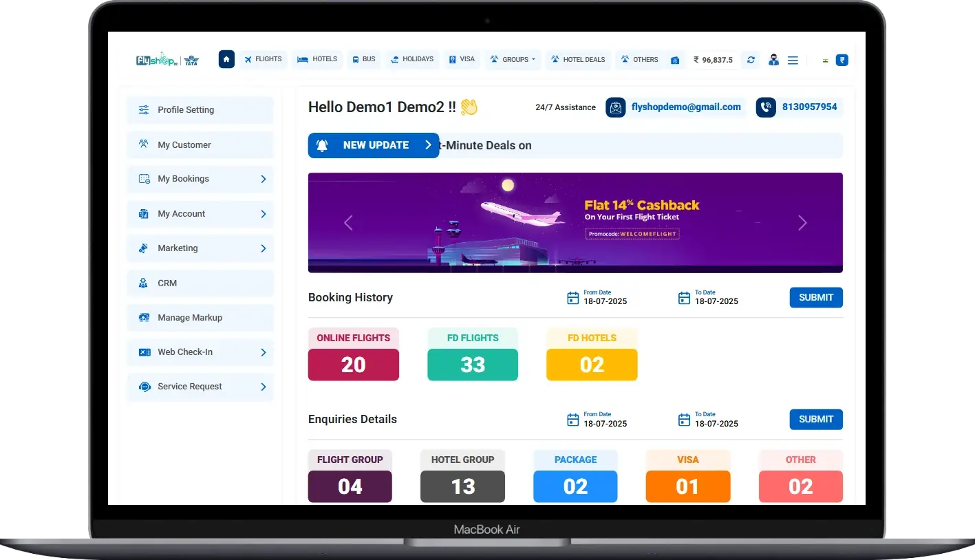Open the FLIGHTS navigation tab

[262, 59]
